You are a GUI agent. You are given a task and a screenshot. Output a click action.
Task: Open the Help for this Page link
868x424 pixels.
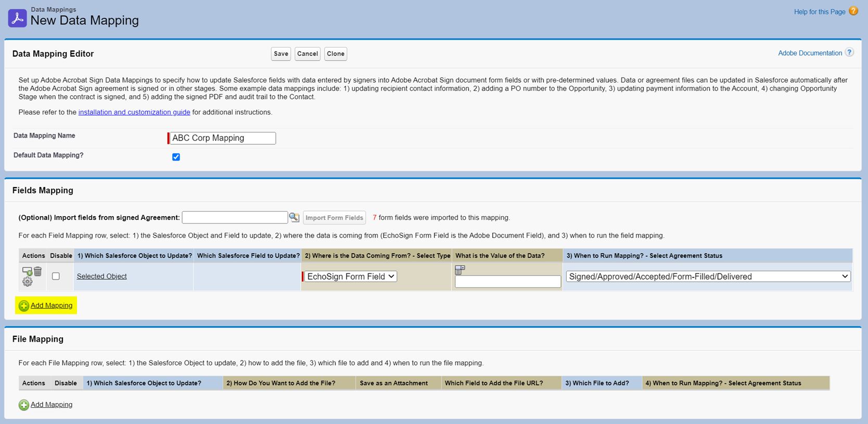tap(820, 11)
